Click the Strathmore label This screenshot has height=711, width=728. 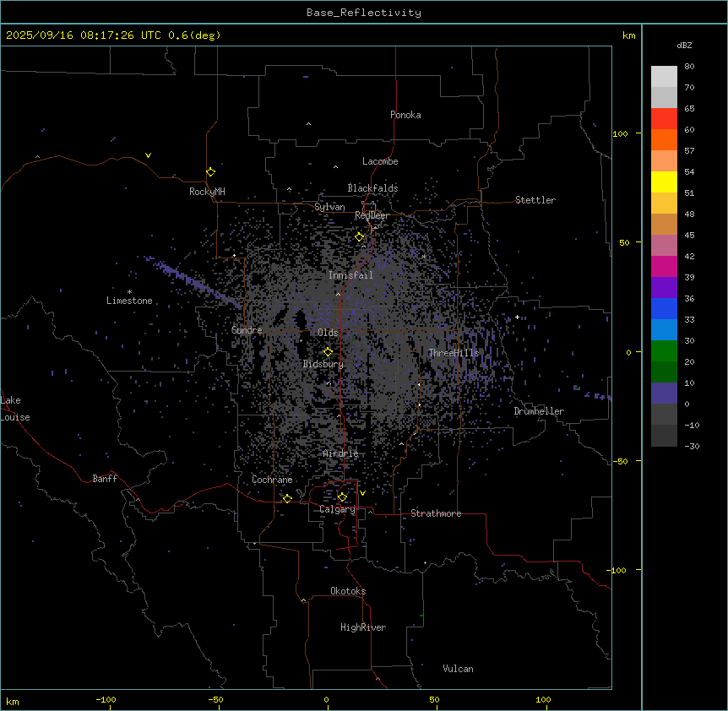coord(436,513)
